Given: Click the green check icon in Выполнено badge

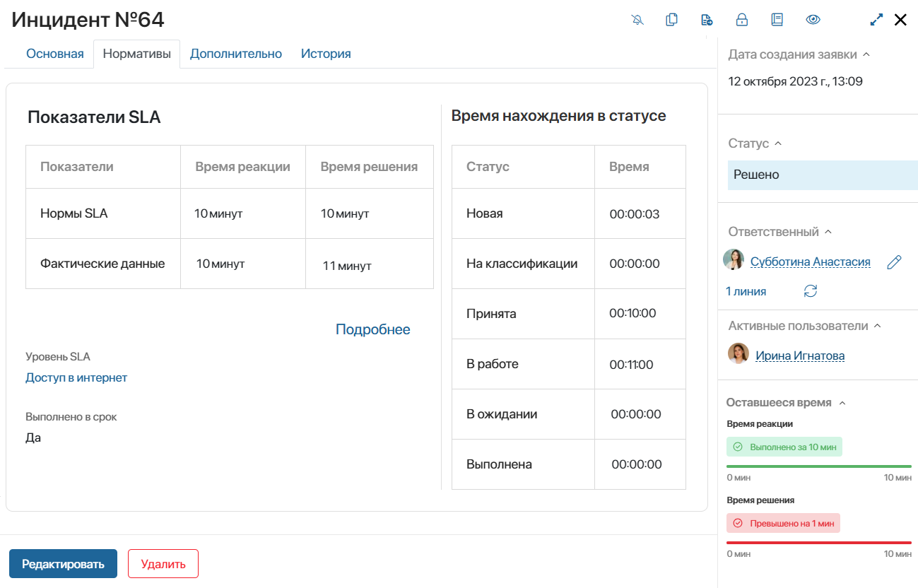Looking at the screenshot, I should (x=738, y=447).
